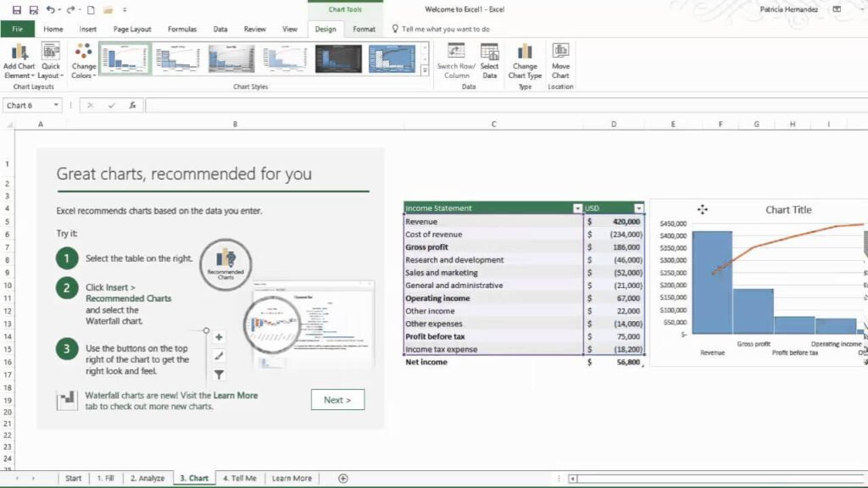
Task: Click the Enter checkmark in formula bar
Action: (x=111, y=105)
